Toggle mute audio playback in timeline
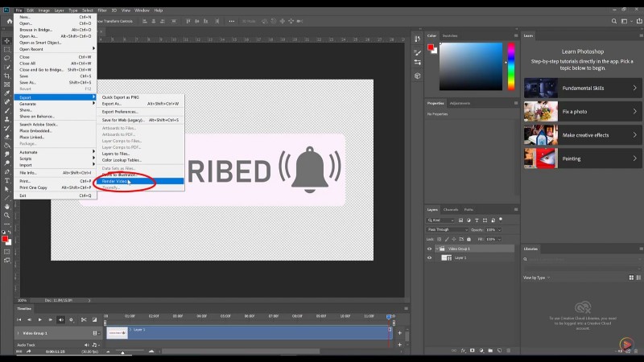 (61, 319)
